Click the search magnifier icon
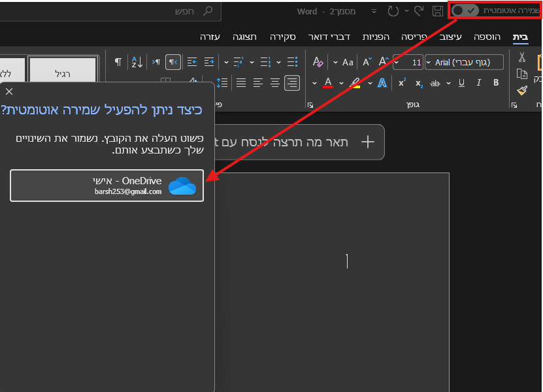Screen dimensions: 543x392 point(208,11)
